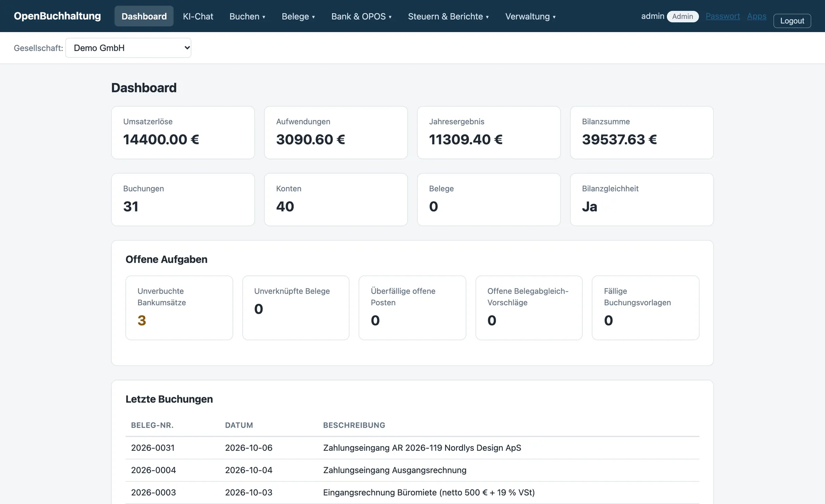Open the OpenBuchhaltung home logo link
Screen dimensions: 825x504
click(x=57, y=16)
